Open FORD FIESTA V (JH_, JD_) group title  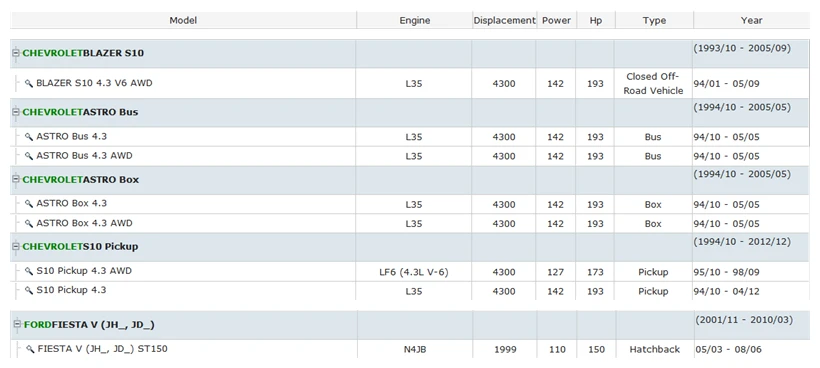pyautogui.click(x=89, y=325)
